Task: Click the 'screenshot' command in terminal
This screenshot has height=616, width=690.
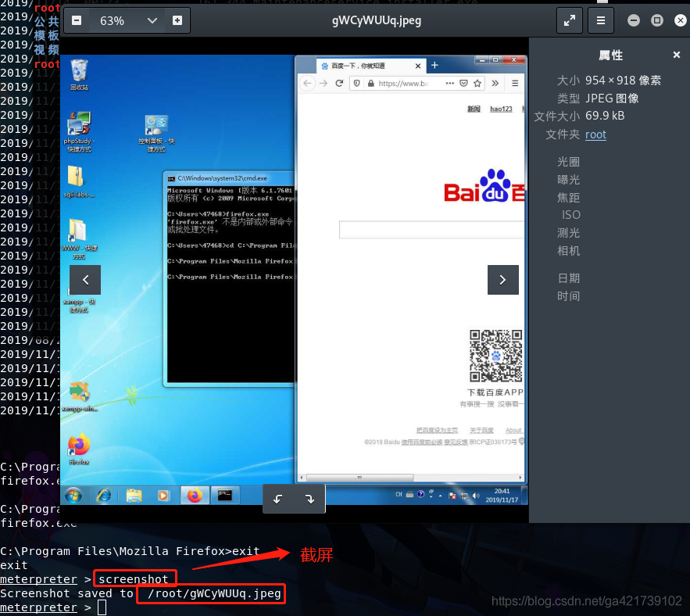Action: (134, 579)
